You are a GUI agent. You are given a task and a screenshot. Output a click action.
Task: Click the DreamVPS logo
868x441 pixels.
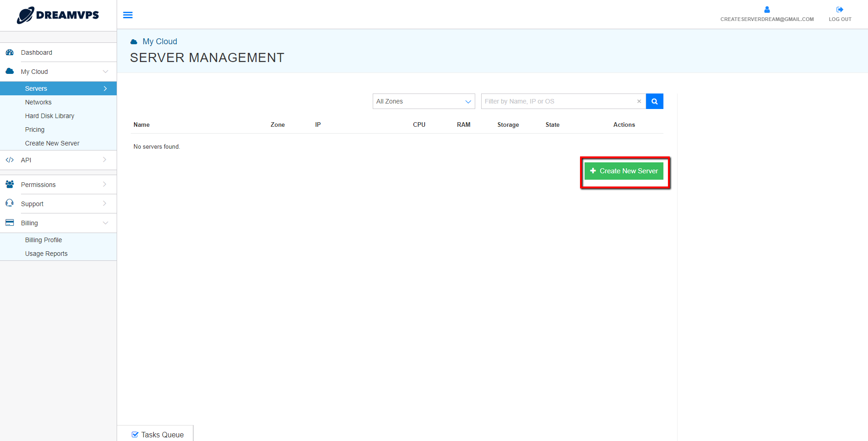coord(58,15)
